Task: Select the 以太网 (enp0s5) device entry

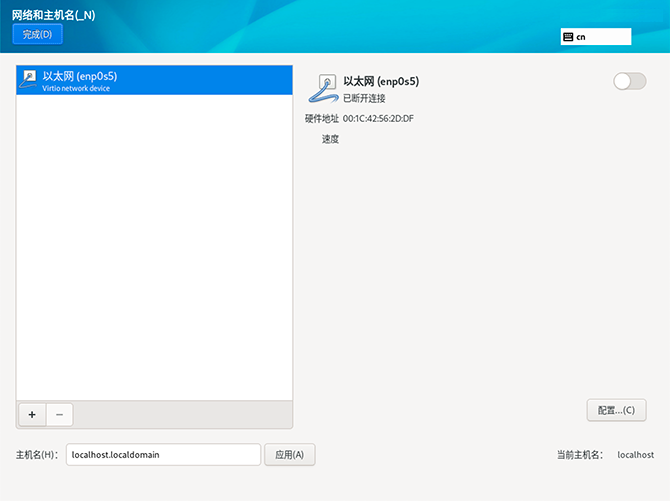Action: (155, 80)
